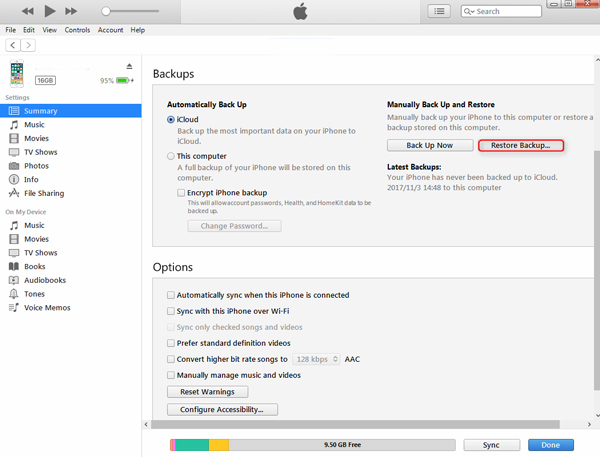This screenshot has height=457, width=600.
Task: Click the Play button icon
Action: 50,11
